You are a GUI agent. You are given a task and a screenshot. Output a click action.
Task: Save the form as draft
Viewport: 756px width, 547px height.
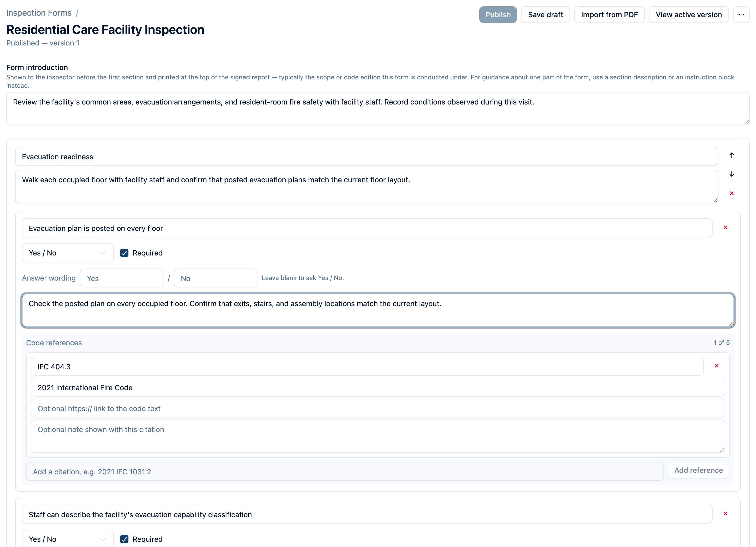(545, 15)
